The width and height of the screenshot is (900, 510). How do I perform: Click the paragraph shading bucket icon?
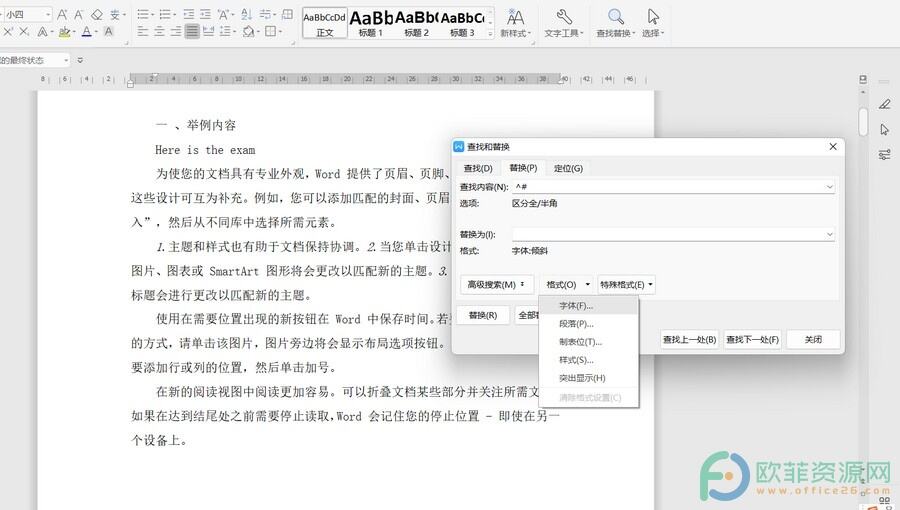[248, 32]
